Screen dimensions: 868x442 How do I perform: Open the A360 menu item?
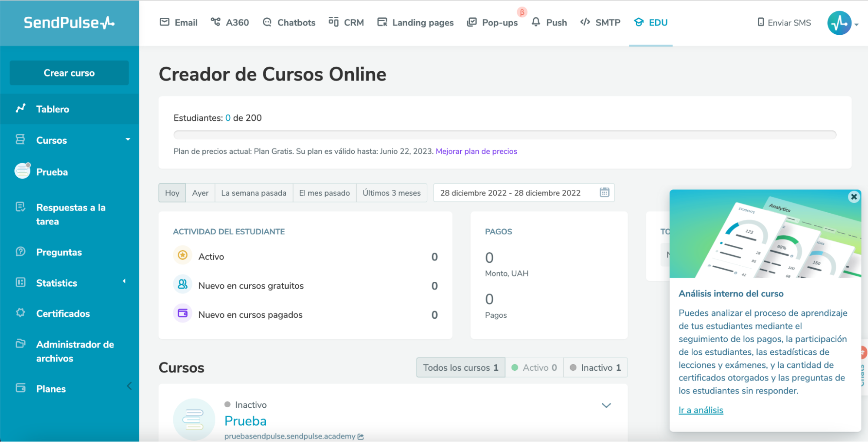point(230,23)
